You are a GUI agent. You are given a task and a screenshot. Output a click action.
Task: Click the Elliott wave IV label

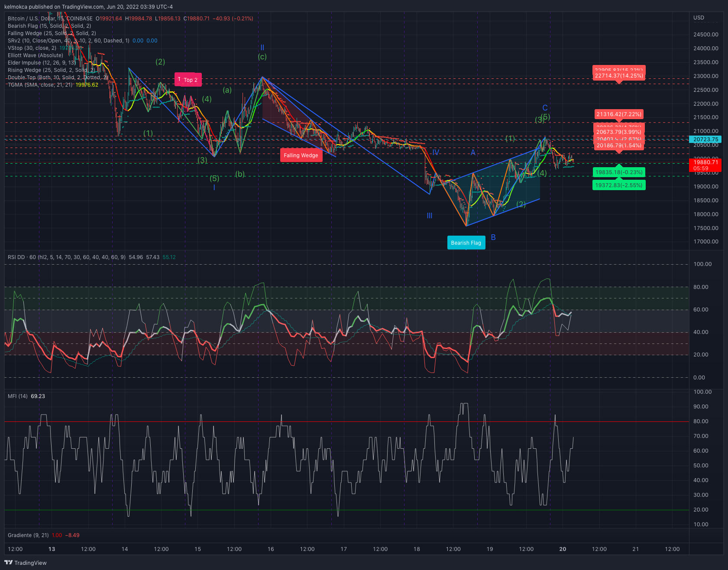[436, 152]
